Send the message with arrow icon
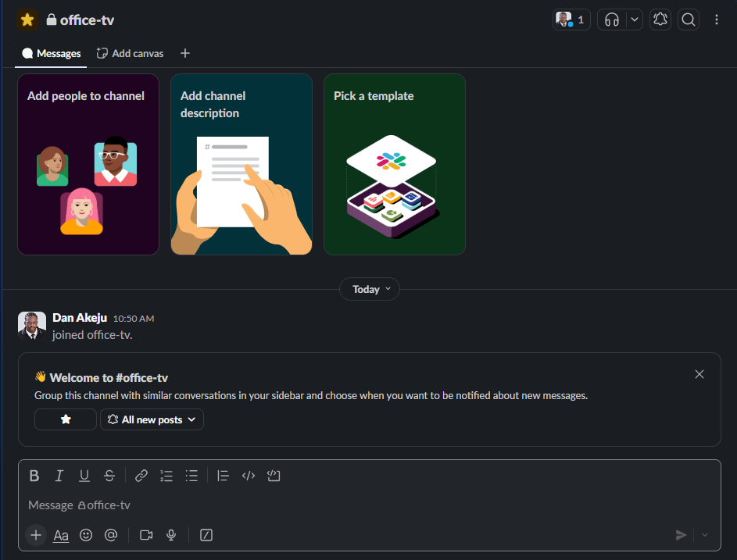737x560 pixels. click(x=681, y=535)
